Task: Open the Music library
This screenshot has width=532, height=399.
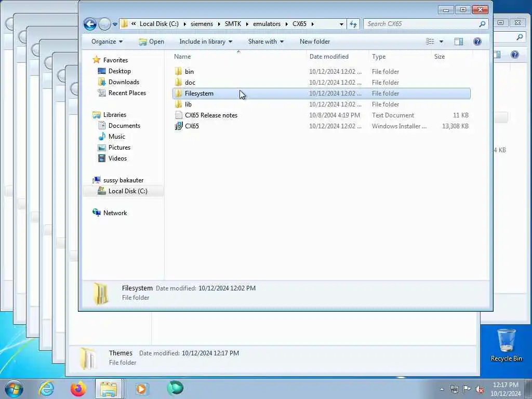Action: point(117,137)
